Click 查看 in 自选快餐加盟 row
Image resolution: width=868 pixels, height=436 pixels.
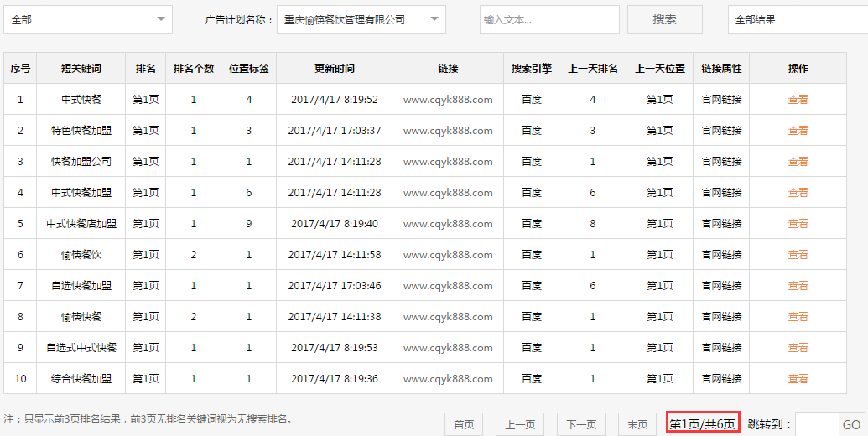coord(798,286)
